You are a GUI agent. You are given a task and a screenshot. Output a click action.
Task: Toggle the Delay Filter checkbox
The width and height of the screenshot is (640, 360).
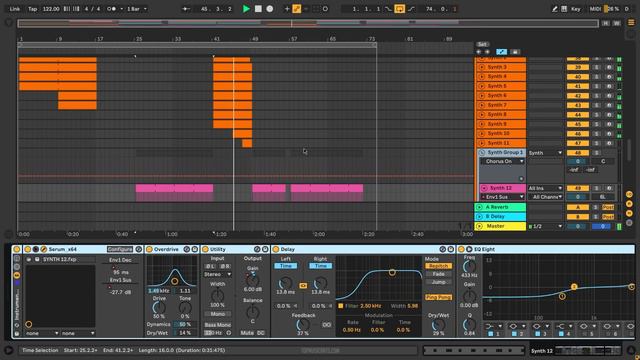(x=341, y=306)
